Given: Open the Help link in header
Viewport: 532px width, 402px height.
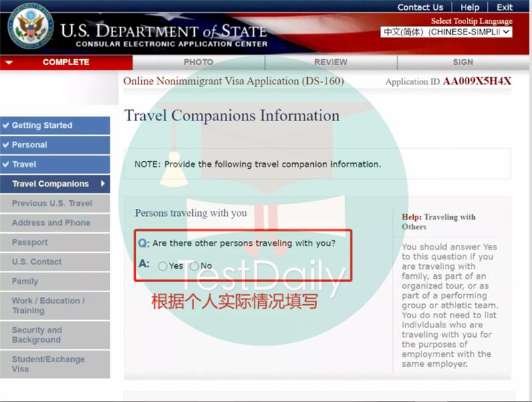Looking at the screenshot, I should pos(469,7).
